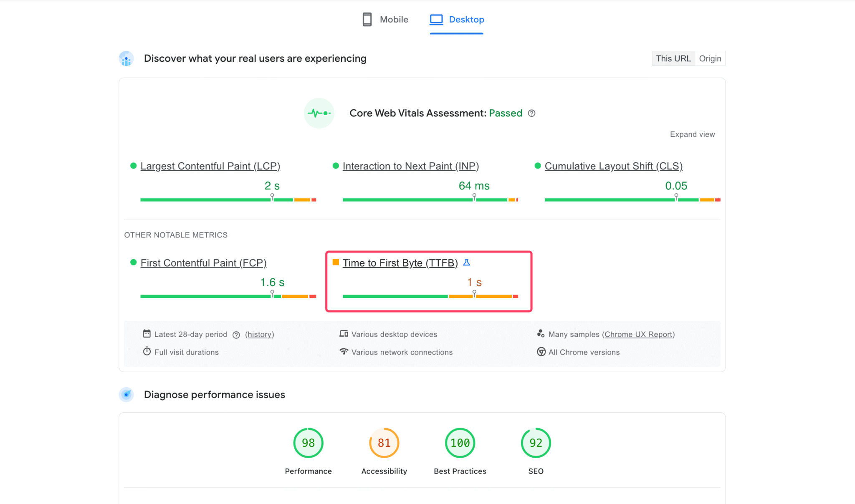Expand view of Core Web Vitals
The image size is (855, 504).
point(692,134)
